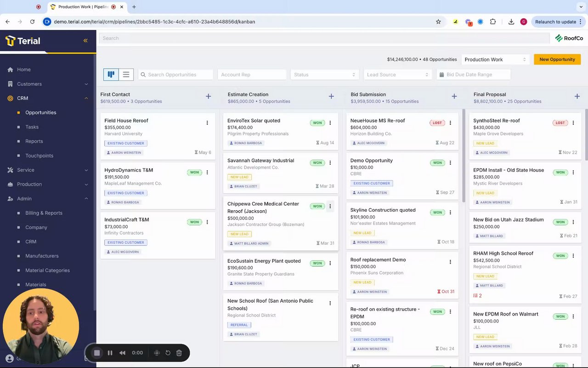This screenshot has height=368, width=588.
Task: Reload the browser page
Action: pos(32,22)
